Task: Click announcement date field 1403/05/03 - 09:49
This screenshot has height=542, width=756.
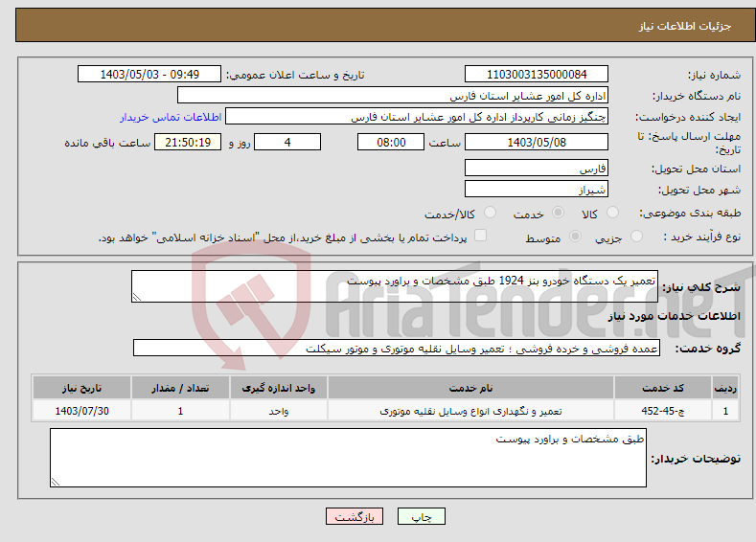Action: point(149,74)
